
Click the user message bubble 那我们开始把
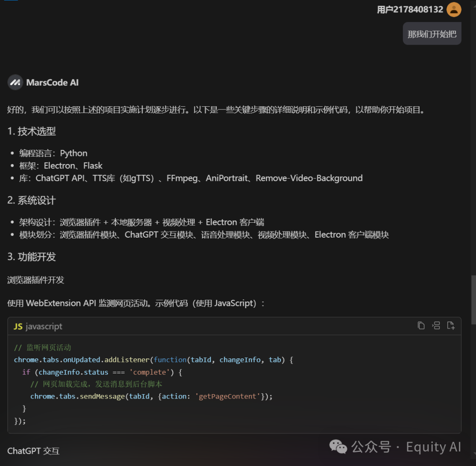(x=432, y=34)
